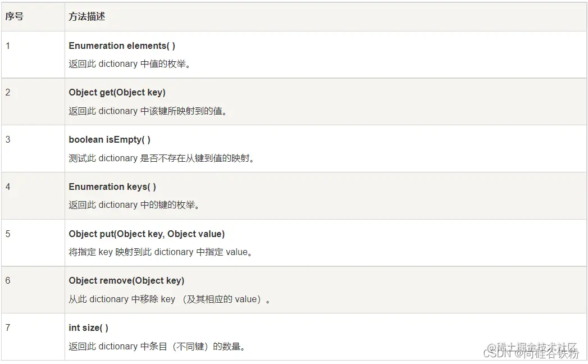This screenshot has height=364, width=588.
Task: Click row number 1 cell
Action: pyautogui.click(x=33, y=55)
